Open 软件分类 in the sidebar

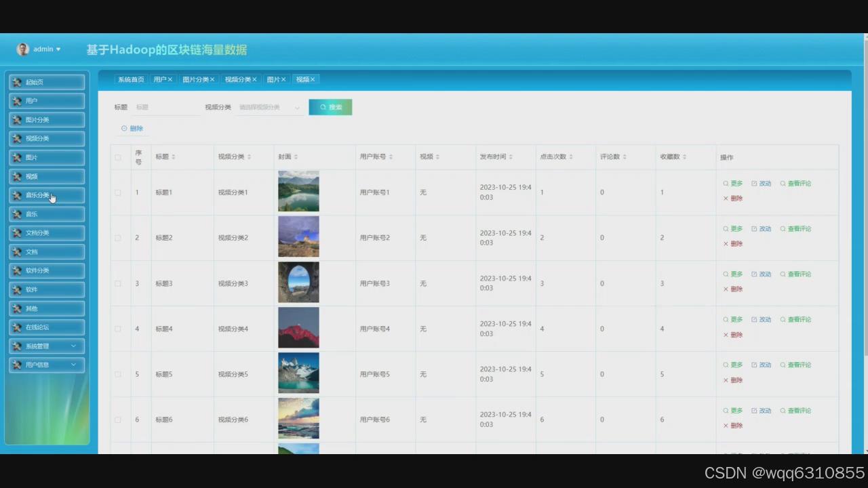(x=47, y=270)
